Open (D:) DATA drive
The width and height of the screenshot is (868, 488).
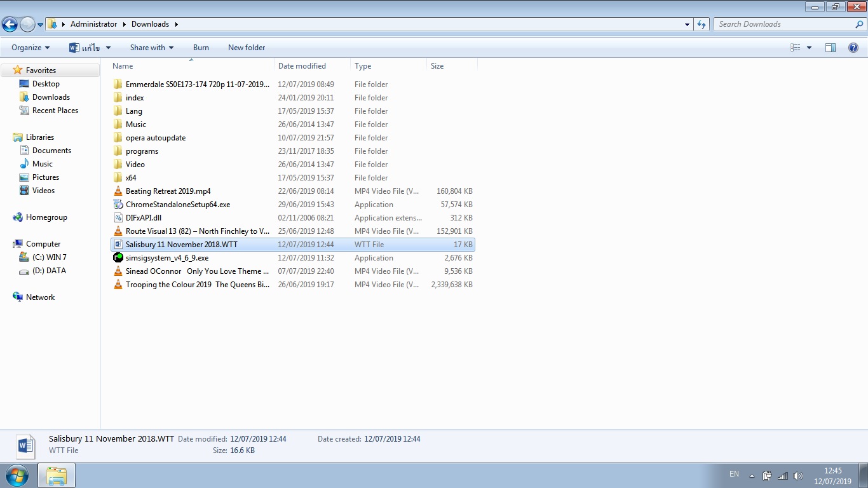pyautogui.click(x=49, y=271)
